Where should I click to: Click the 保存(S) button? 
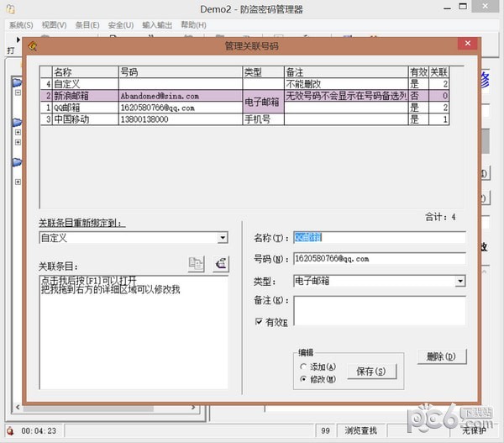(372, 372)
